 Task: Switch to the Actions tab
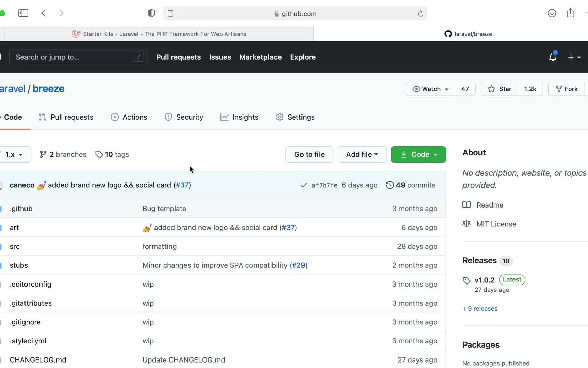coord(129,117)
